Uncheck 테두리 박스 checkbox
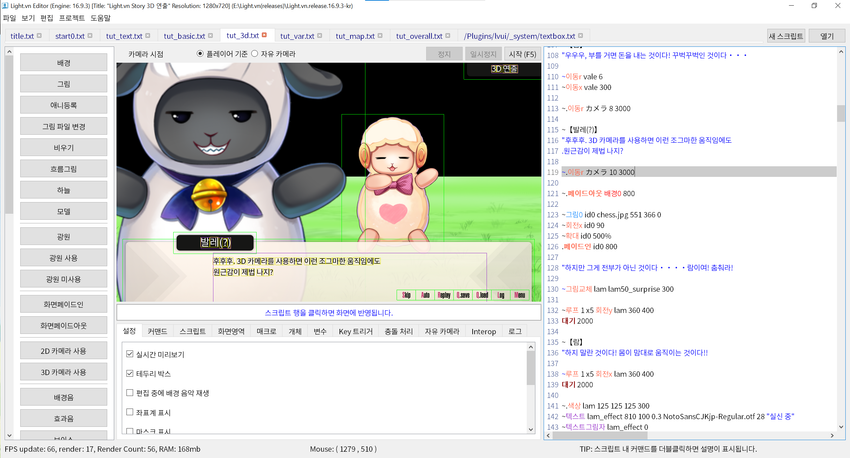Screen dimensions: 850x458 coord(130,373)
